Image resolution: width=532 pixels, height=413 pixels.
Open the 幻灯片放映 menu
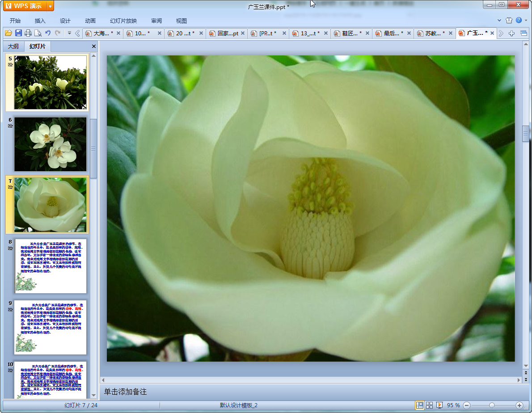point(123,21)
